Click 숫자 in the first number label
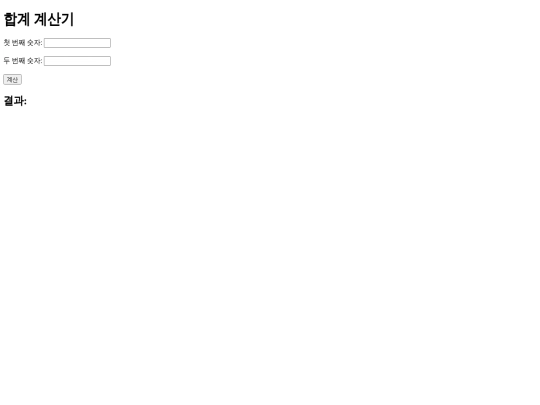540x405 pixels. pos(33,43)
